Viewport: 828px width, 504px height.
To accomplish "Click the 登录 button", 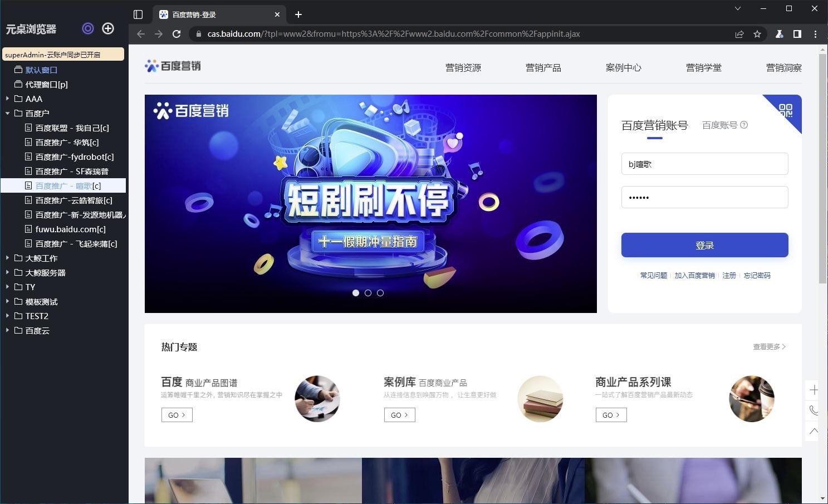I will click(705, 245).
